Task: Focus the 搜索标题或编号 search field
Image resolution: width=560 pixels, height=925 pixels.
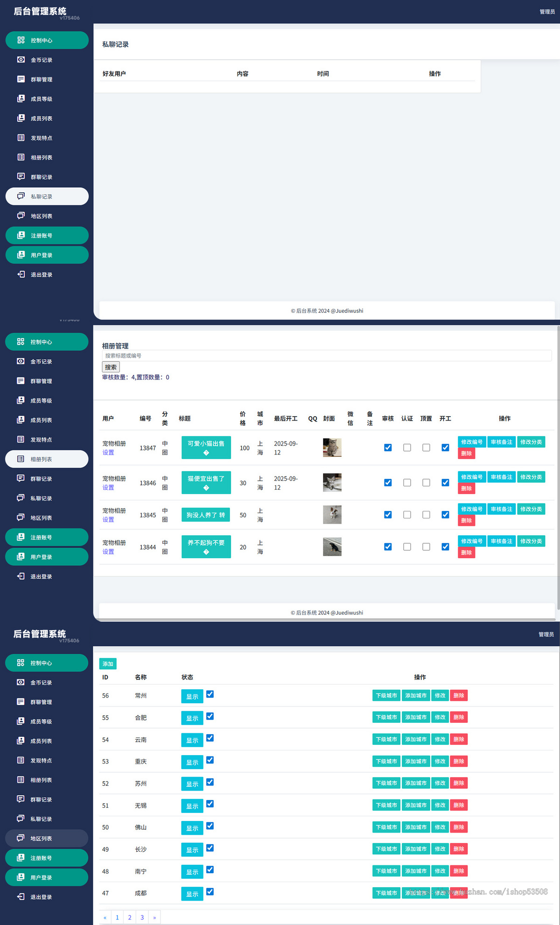Action: pyautogui.click(x=327, y=356)
